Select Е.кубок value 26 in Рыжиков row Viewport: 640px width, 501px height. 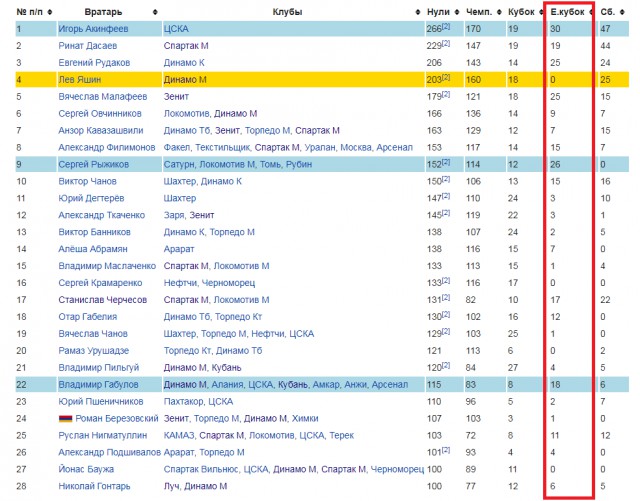click(555, 165)
